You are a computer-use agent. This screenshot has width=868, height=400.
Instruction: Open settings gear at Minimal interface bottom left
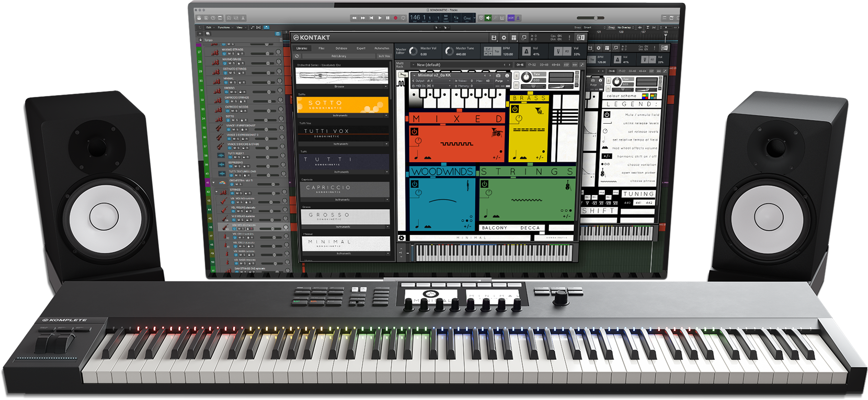click(x=401, y=238)
